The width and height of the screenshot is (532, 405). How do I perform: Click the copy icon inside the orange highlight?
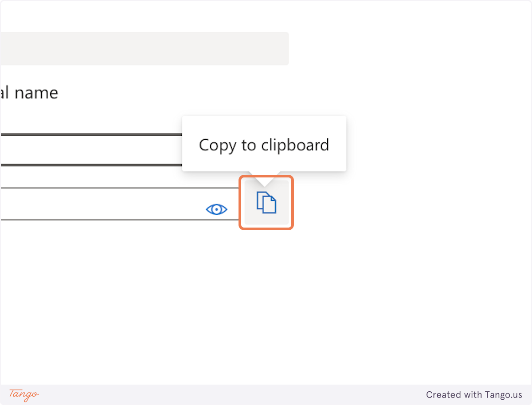pyautogui.click(x=266, y=202)
